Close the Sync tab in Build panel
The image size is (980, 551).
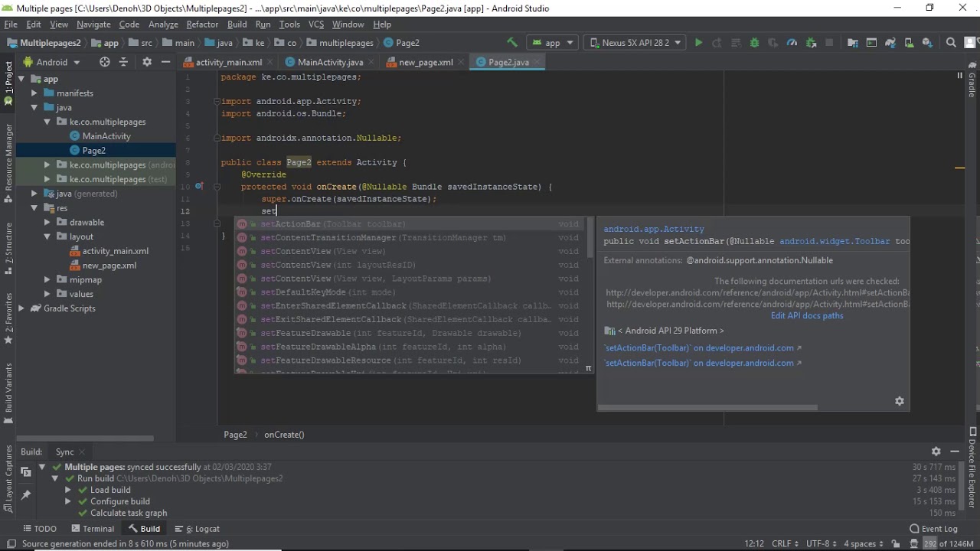pos(81,452)
